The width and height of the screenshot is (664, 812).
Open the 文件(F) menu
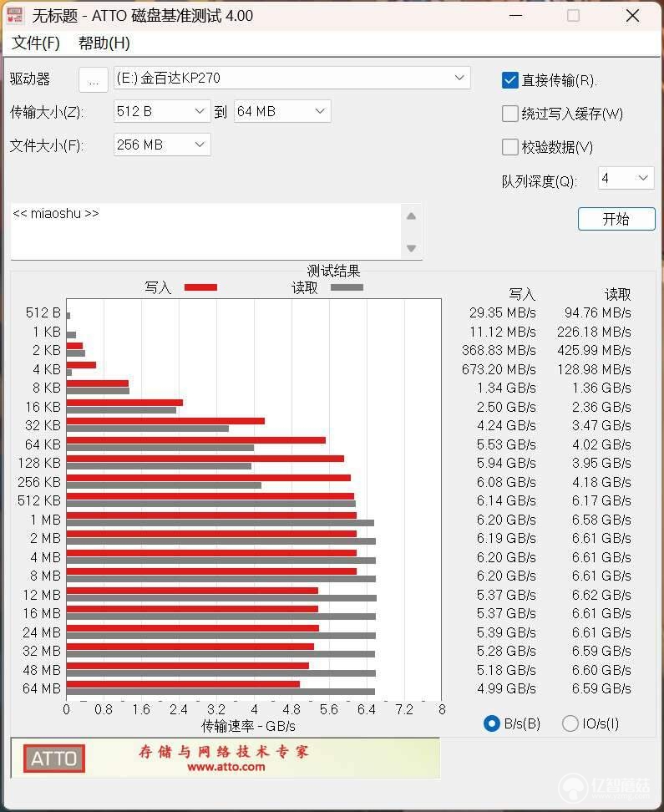tap(36, 43)
